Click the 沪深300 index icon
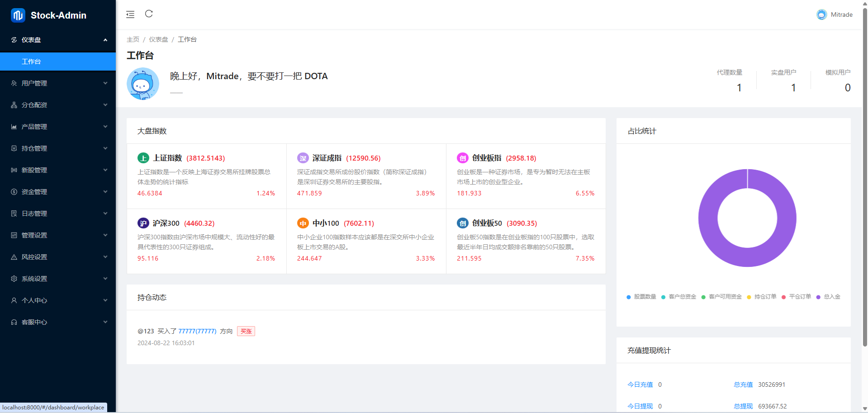This screenshot has height=413, width=868. point(143,223)
